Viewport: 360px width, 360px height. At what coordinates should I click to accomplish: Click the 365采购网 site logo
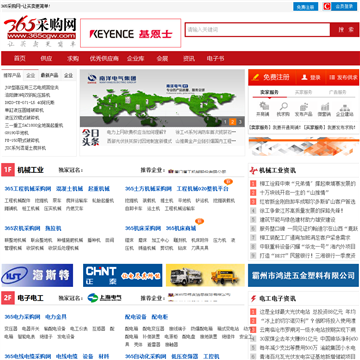click(x=40, y=33)
